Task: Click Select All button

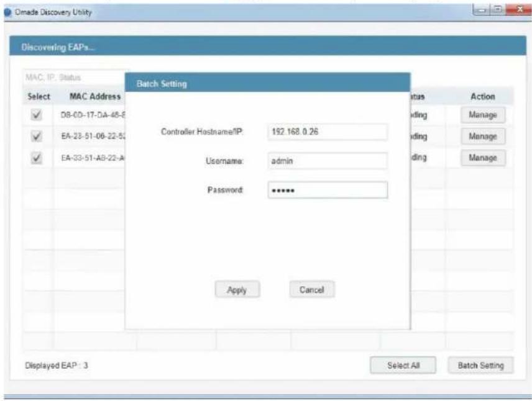Action: click(403, 366)
